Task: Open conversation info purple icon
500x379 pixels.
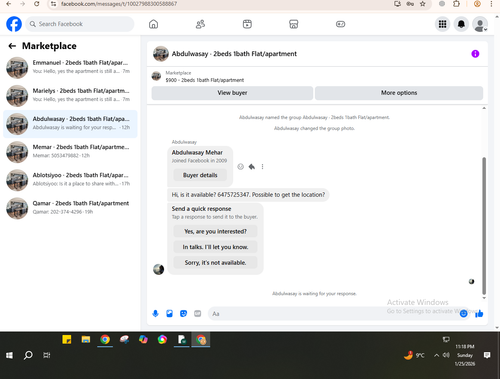Action: click(475, 54)
